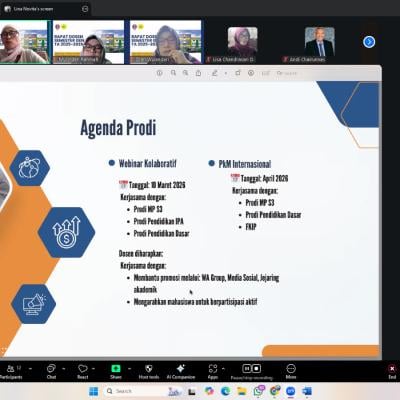Click the Prodi Pendidikan IPA bullet
Screen dimensions: 400x400
pyautogui.click(x=159, y=221)
